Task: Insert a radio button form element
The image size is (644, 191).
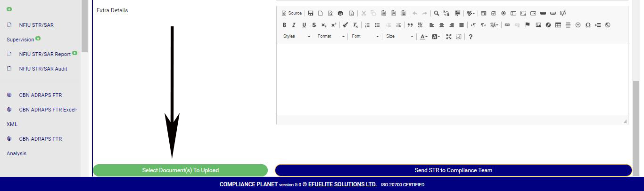Action: click(504, 13)
